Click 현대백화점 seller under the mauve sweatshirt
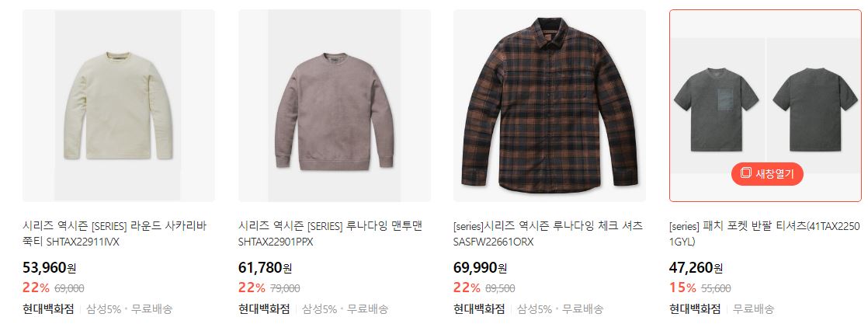The width and height of the screenshot is (868, 331). [264, 308]
